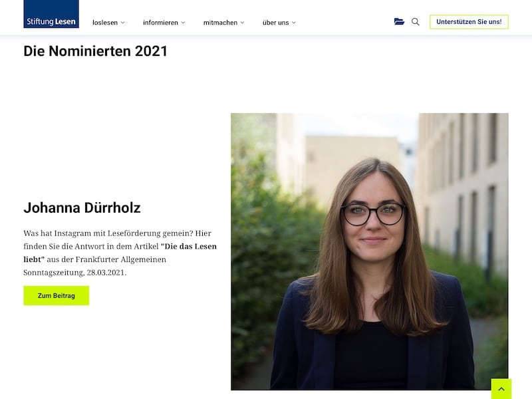Click the Johanna Dürrholz heading
Image resolution: width=532 pixels, height=399 pixels.
pos(82,207)
